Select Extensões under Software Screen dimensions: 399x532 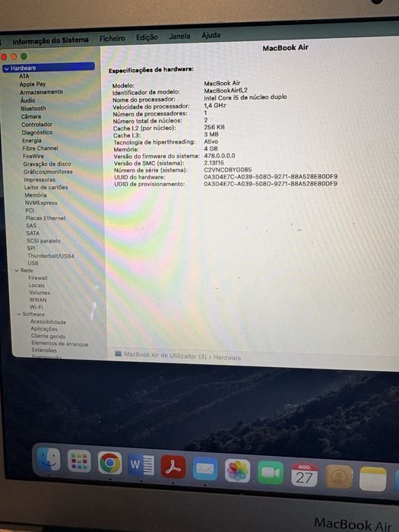coord(44,350)
